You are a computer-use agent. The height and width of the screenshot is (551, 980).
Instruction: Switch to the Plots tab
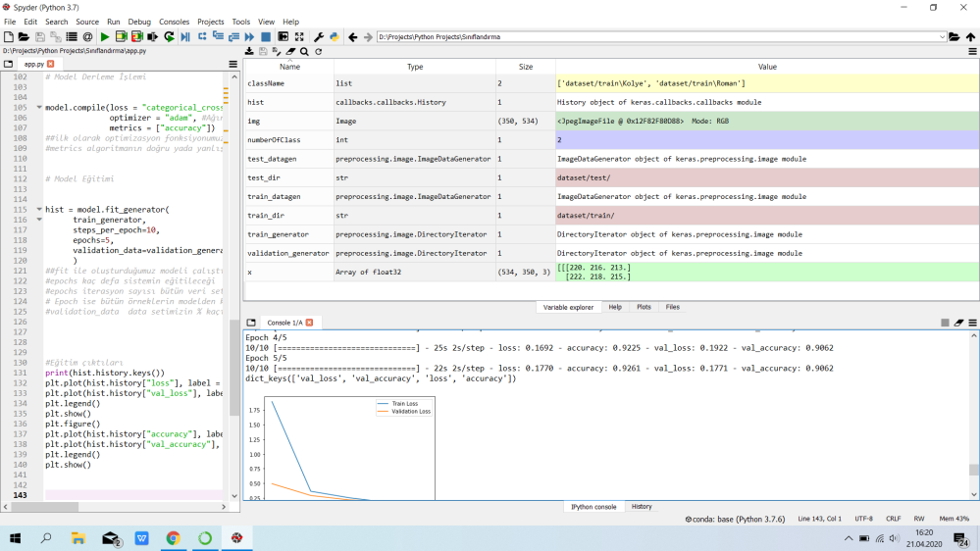[x=644, y=307]
